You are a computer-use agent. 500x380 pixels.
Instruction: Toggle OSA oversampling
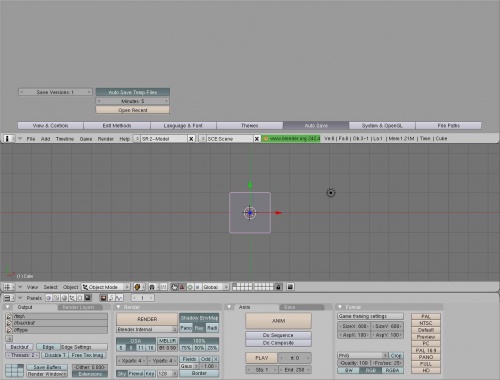click(x=136, y=341)
